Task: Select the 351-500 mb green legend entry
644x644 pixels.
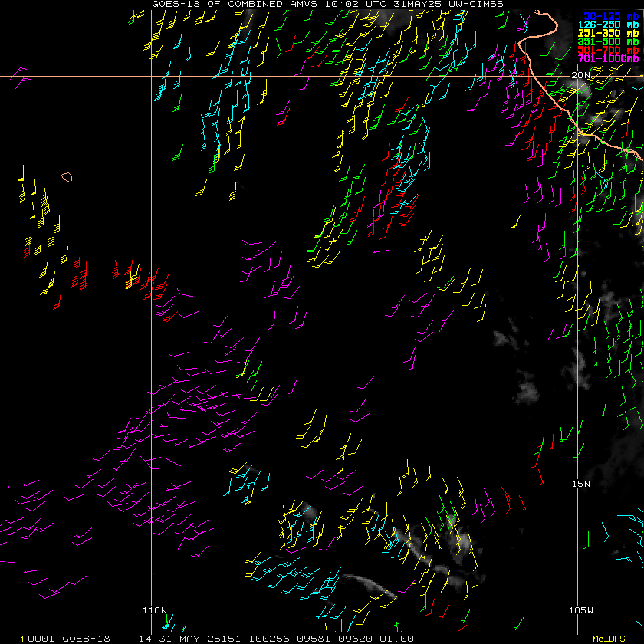Action: click(611, 41)
